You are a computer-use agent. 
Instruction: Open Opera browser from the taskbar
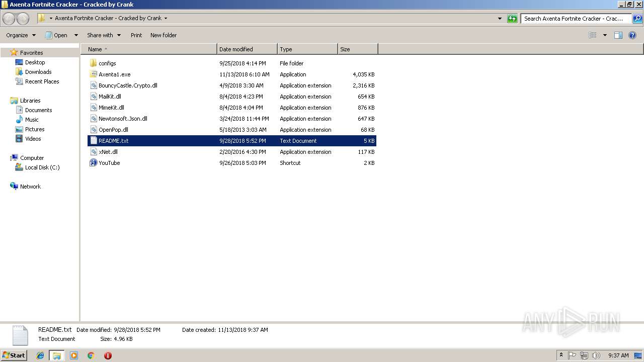(x=108, y=355)
